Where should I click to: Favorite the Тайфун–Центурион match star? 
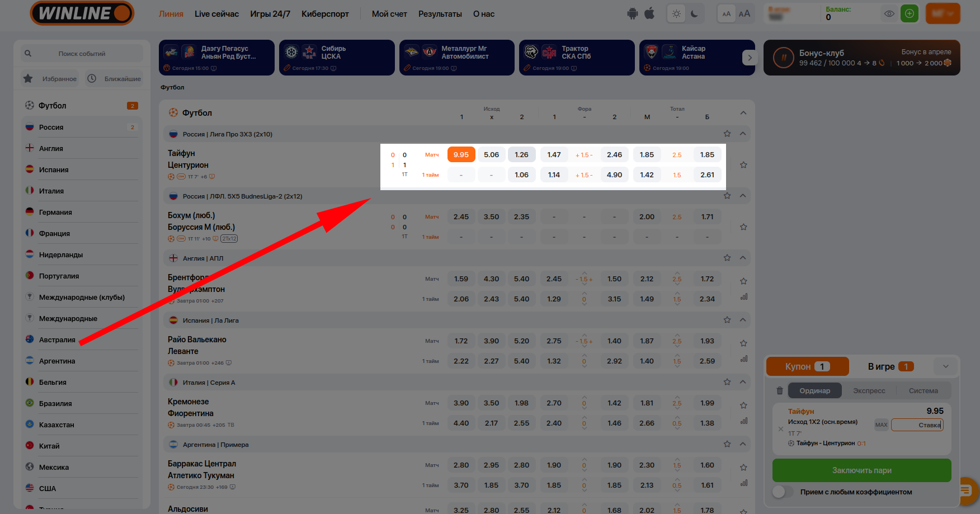tap(743, 165)
